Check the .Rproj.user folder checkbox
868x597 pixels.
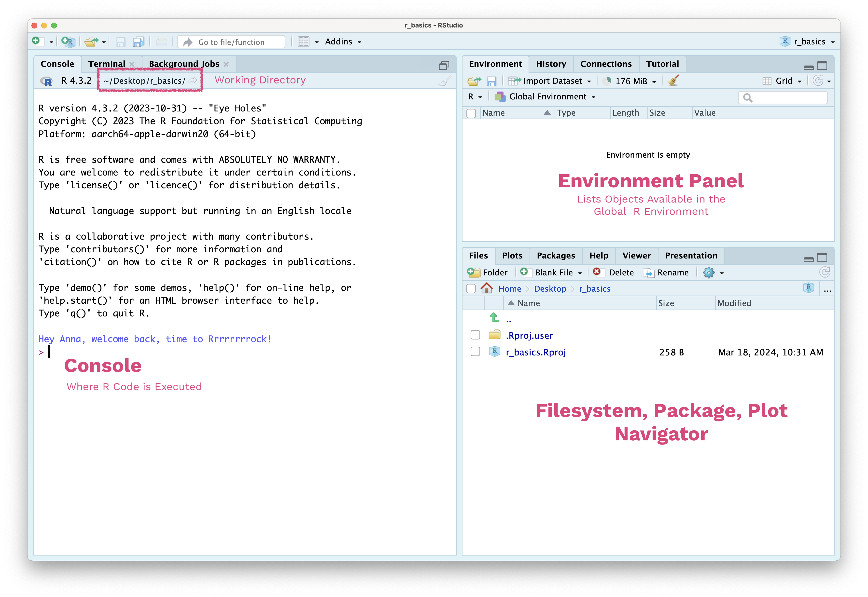pyautogui.click(x=475, y=335)
